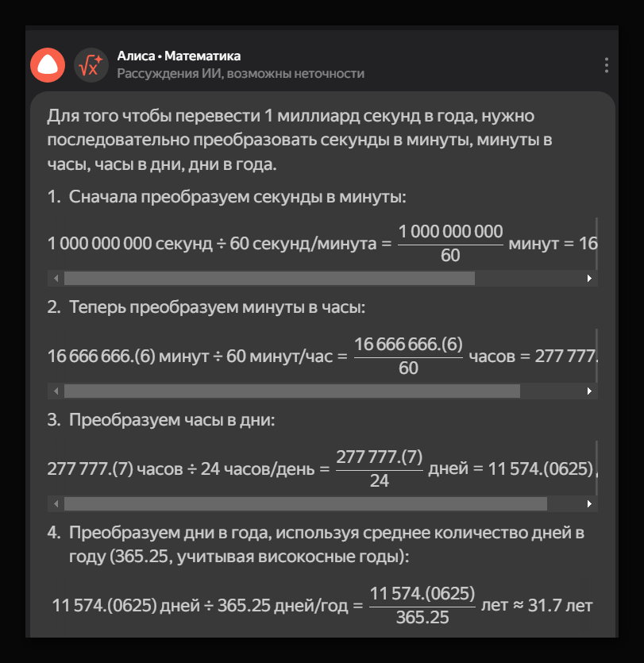
Task: Click the scrollbar thumb under the seconds-to-minutes formula
Action: (269, 279)
